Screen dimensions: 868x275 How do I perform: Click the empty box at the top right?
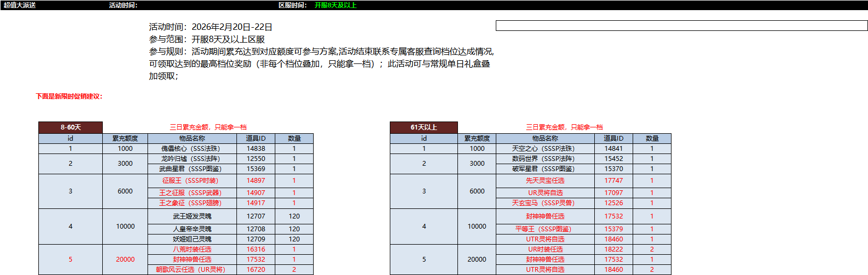click(x=681, y=26)
